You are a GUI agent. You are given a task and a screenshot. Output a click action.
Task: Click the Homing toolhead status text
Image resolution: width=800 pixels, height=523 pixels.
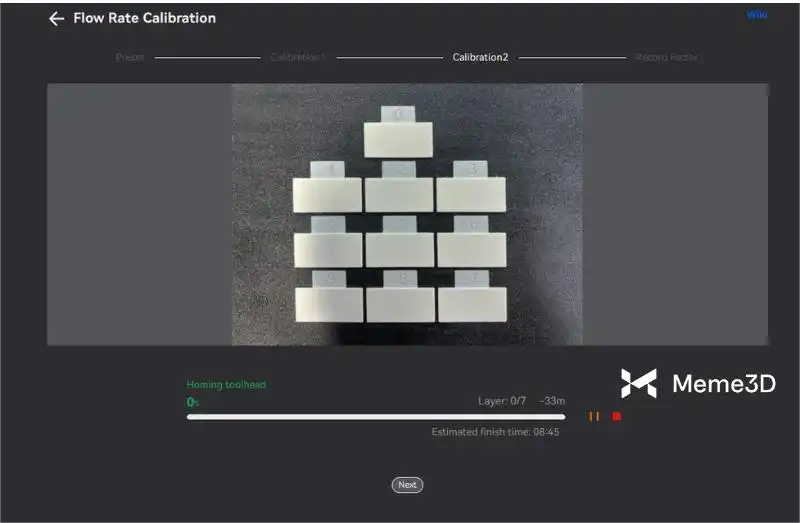[x=226, y=385]
